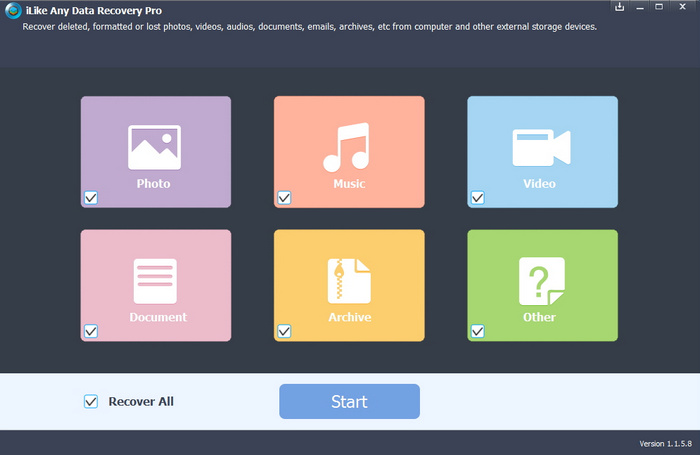Uncheck the Other file type checkbox

pos(477,331)
